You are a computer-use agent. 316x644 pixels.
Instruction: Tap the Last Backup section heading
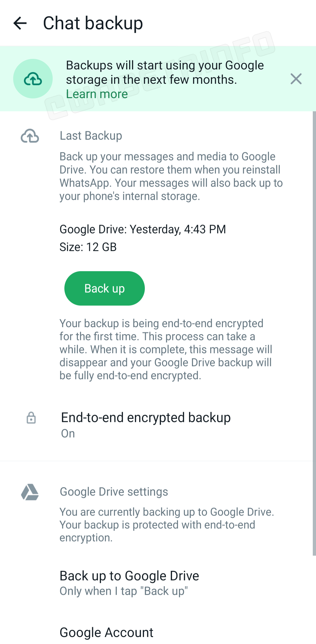tap(91, 136)
